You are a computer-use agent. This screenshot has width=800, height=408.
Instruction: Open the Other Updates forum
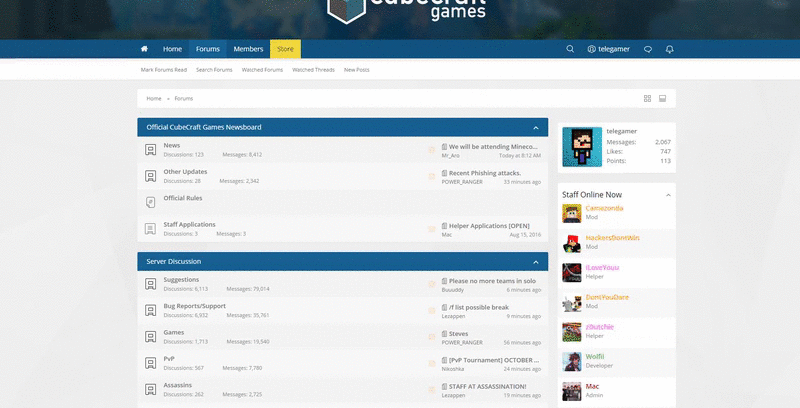(185, 172)
